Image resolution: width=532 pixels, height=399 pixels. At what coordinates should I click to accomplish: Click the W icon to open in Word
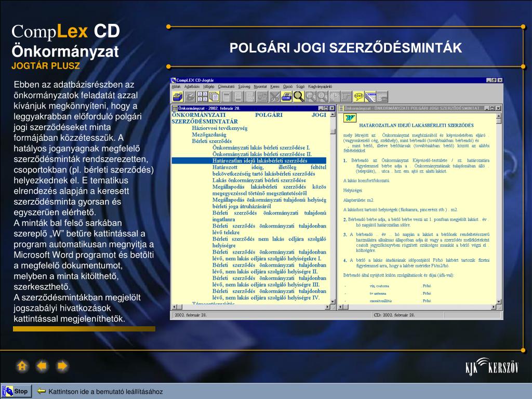349,118
